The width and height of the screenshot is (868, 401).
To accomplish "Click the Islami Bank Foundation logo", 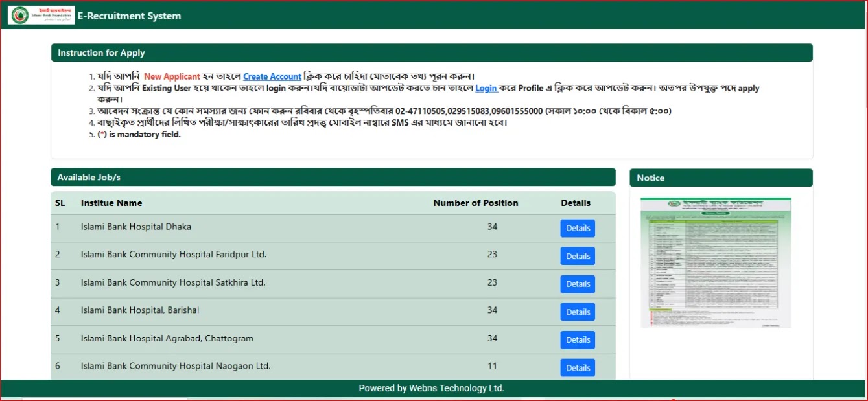I will pos(41,15).
